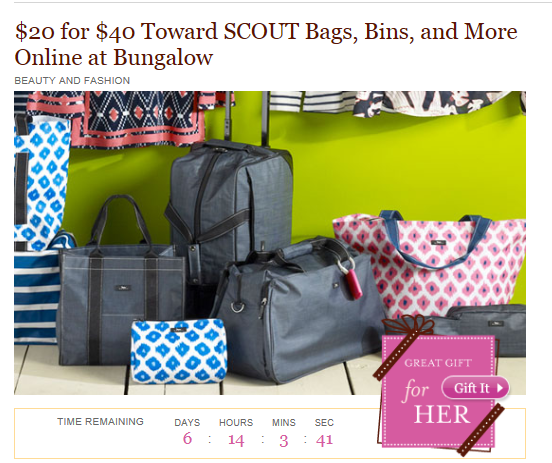Click the Time Remaining label
This screenshot has width=552, height=463.
101,421
